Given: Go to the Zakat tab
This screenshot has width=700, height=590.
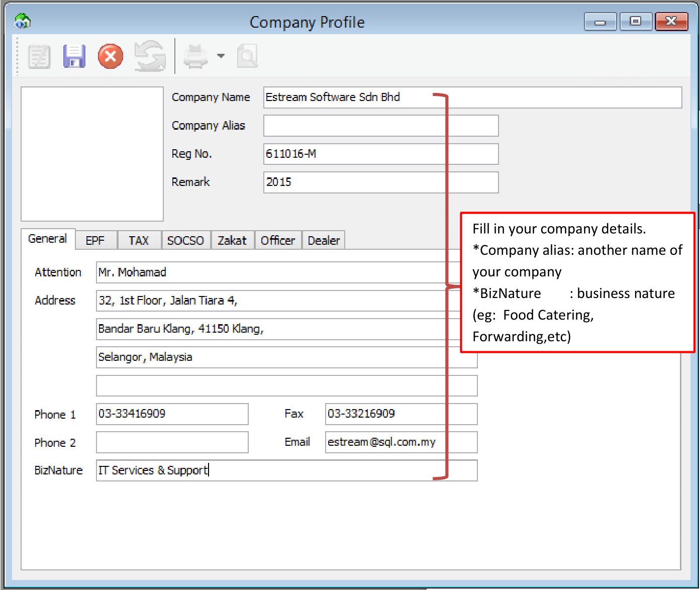Looking at the screenshot, I should 232,241.
